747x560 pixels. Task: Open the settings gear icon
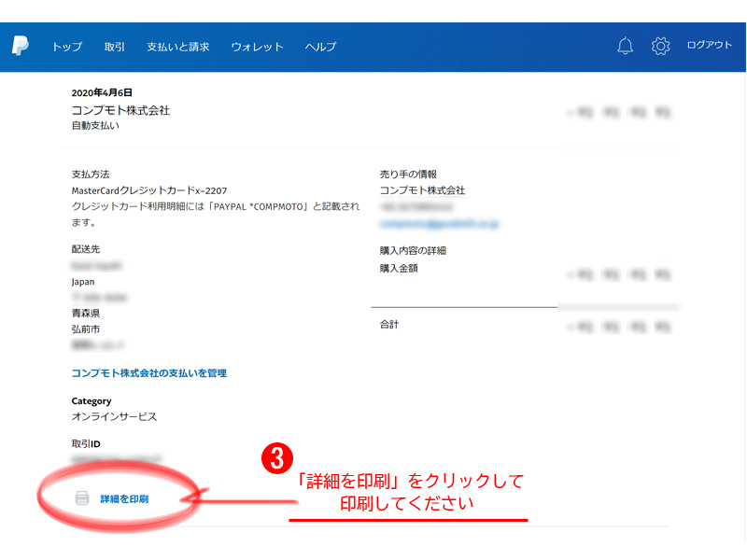(660, 46)
